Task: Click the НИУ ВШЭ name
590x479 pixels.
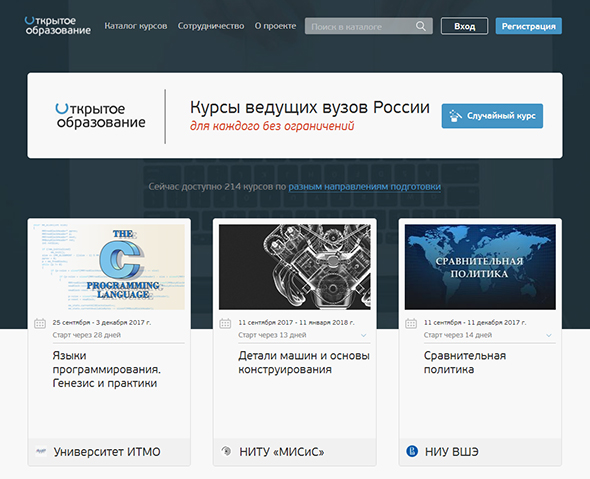Action: pyautogui.click(x=452, y=452)
